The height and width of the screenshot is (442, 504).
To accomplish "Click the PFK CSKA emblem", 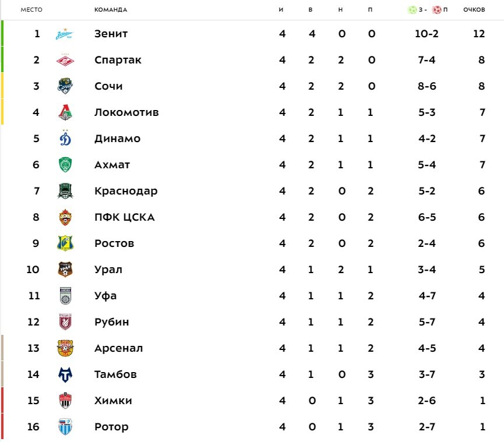I will click(x=65, y=217).
